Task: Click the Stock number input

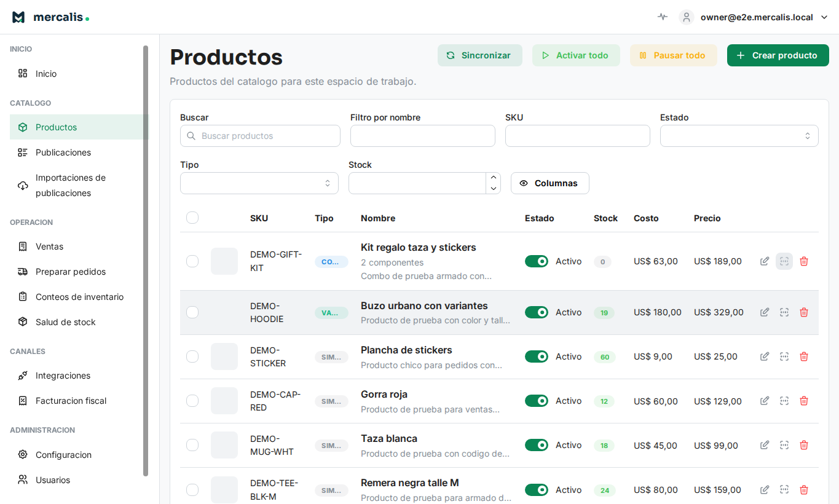Action: [x=417, y=183]
